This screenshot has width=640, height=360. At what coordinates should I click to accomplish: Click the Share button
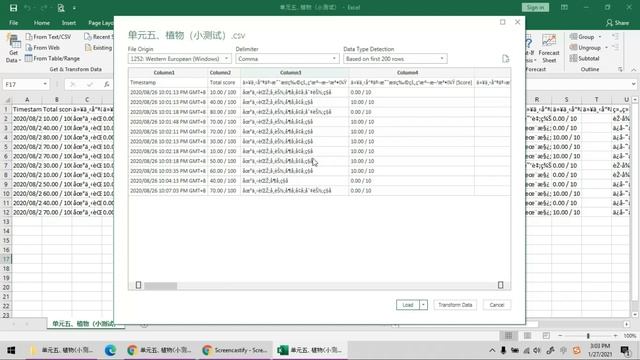[617, 23]
